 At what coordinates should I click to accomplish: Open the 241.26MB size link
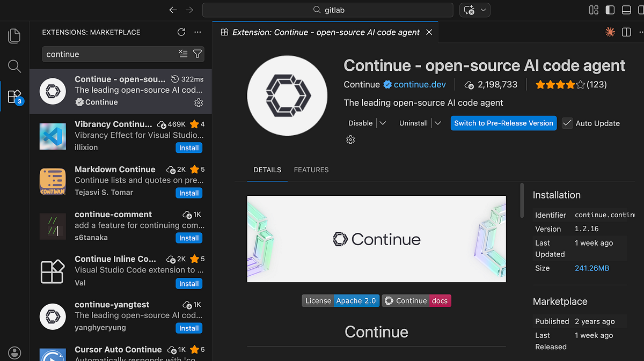pos(592,268)
